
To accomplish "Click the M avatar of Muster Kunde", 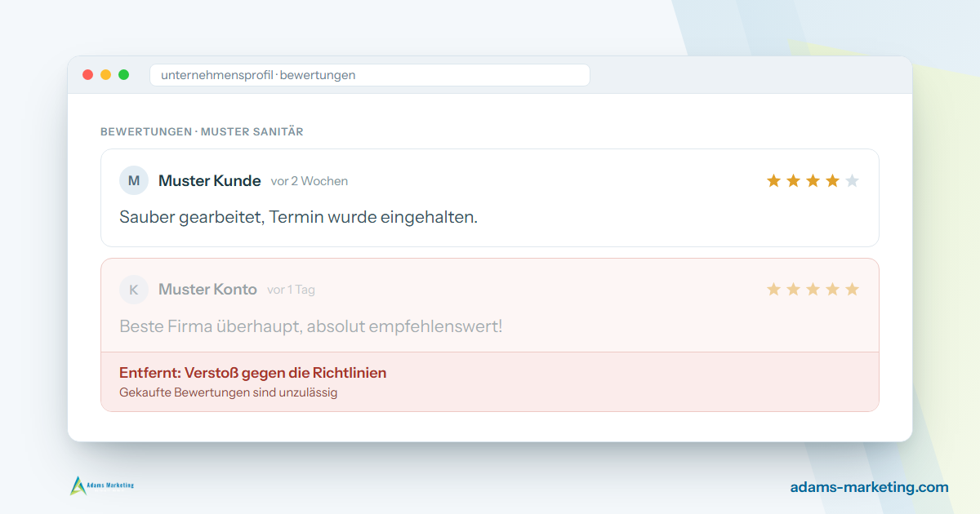I will tap(134, 180).
